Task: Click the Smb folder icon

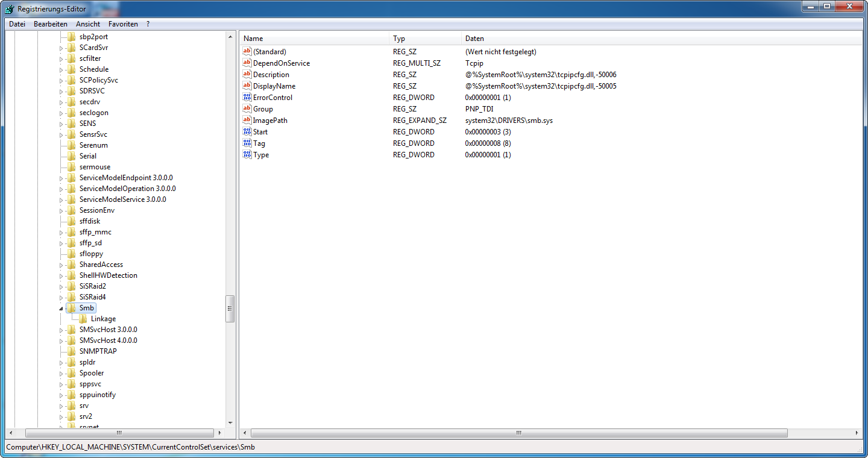Action: 71,308
